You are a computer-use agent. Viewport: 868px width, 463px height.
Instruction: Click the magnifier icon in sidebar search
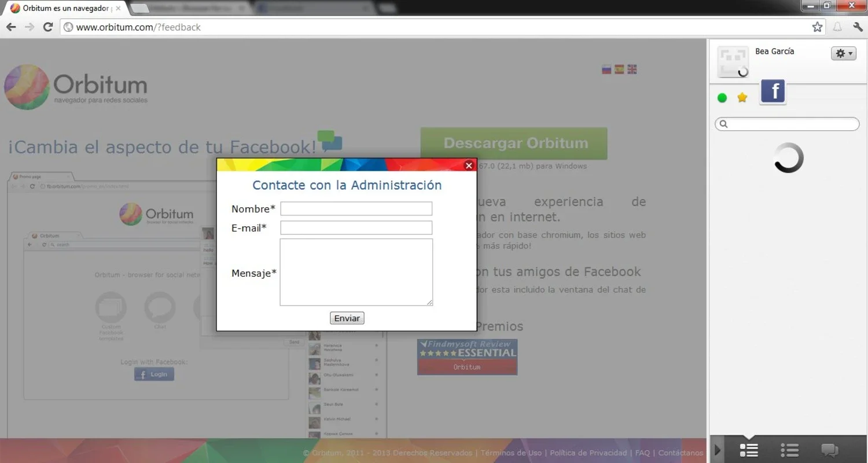pos(723,124)
